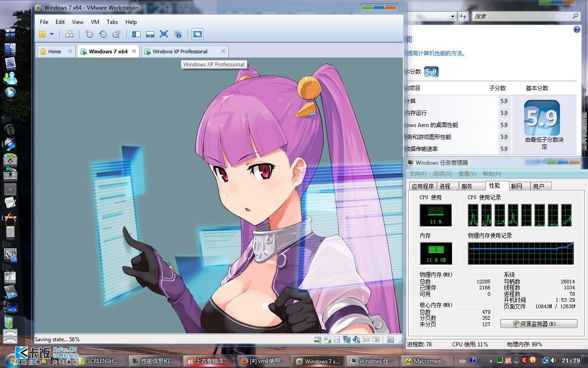Close the Home tab
The image size is (588, 368).
[x=70, y=51]
